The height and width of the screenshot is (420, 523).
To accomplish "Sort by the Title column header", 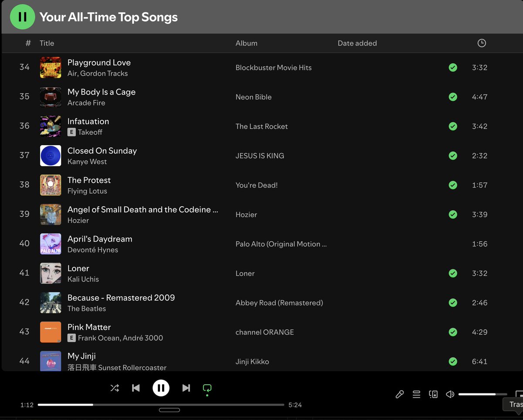I will (47, 43).
